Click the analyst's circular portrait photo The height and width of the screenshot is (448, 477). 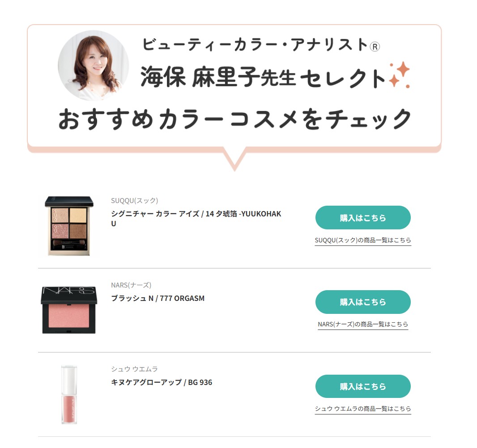pos(94,65)
